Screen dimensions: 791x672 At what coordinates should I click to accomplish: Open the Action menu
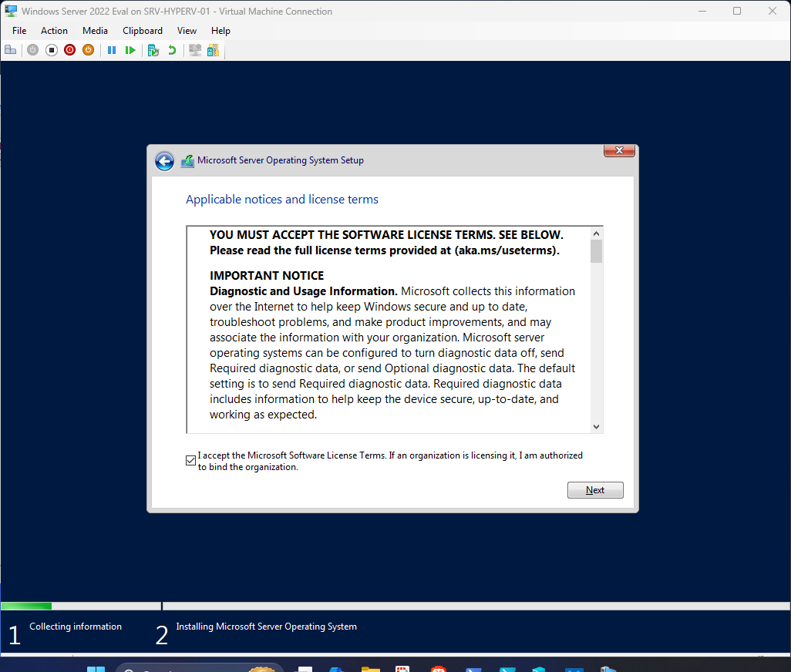pyautogui.click(x=54, y=31)
